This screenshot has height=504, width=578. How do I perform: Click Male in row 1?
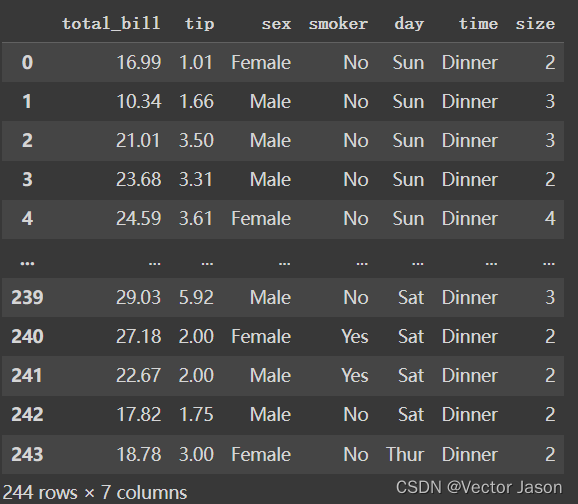(x=270, y=101)
